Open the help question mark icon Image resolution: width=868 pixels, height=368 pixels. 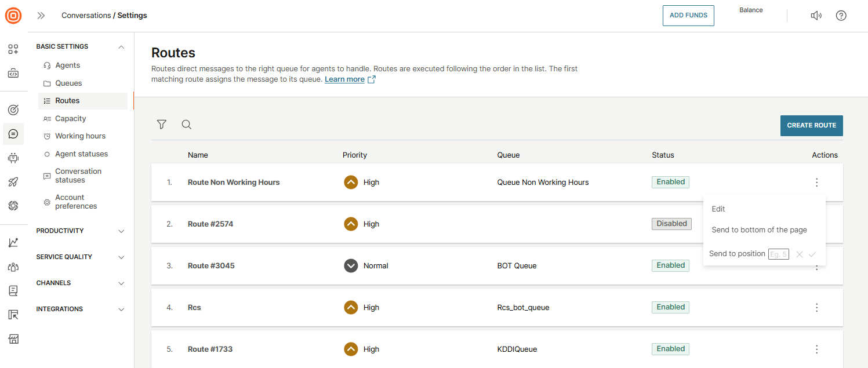pyautogui.click(x=841, y=16)
